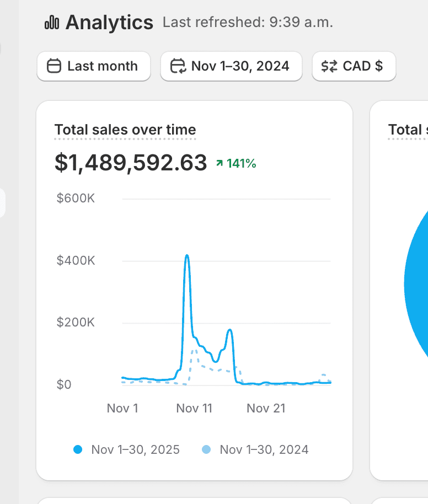Click the 141% change percentage

[241, 163]
